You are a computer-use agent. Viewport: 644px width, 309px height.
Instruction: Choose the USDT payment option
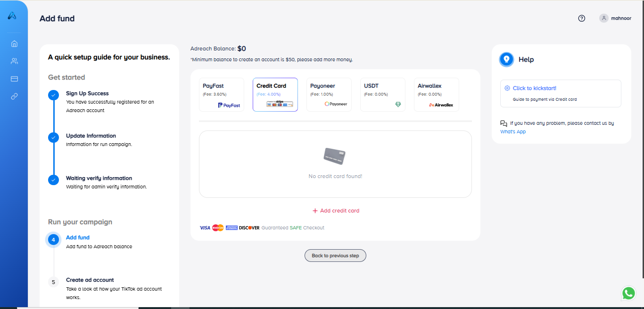[x=383, y=95]
